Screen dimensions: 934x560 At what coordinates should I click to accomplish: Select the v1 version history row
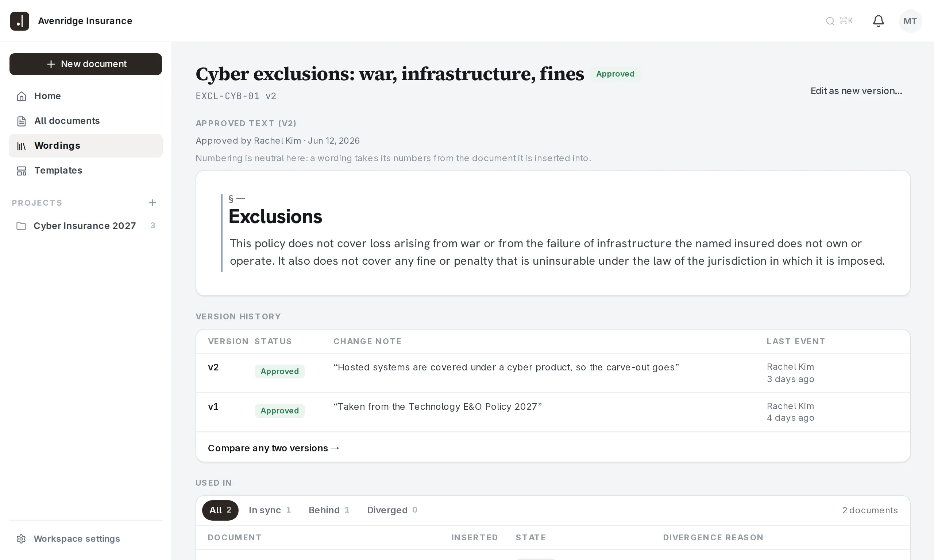pyautogui.click(x=553, y=412)
